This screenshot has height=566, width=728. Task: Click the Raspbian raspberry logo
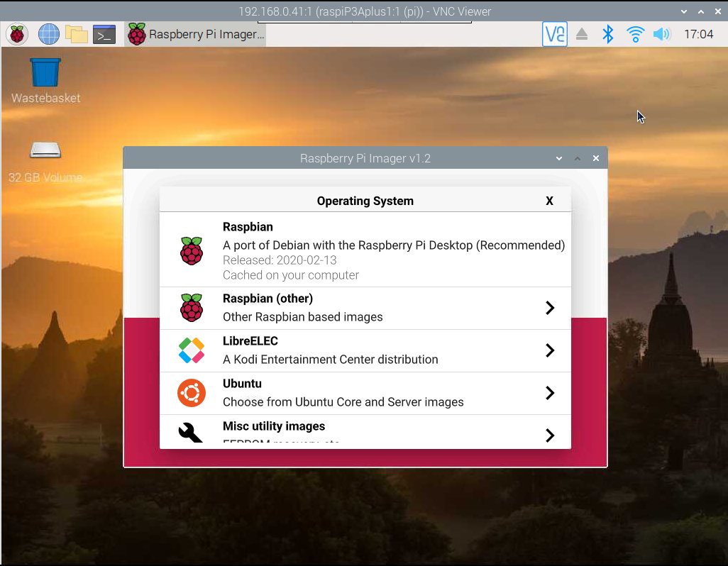click(x=192, y=250)
